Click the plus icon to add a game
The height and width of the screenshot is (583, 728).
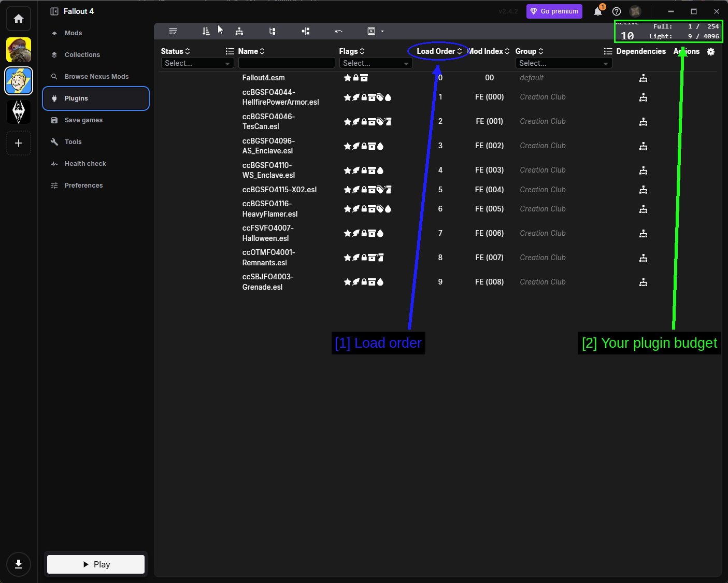(x=19, y=143)
